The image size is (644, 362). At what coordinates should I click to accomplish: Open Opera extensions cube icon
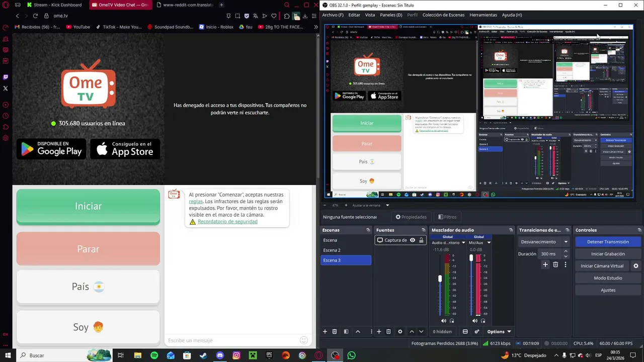(x=287, y=16)
